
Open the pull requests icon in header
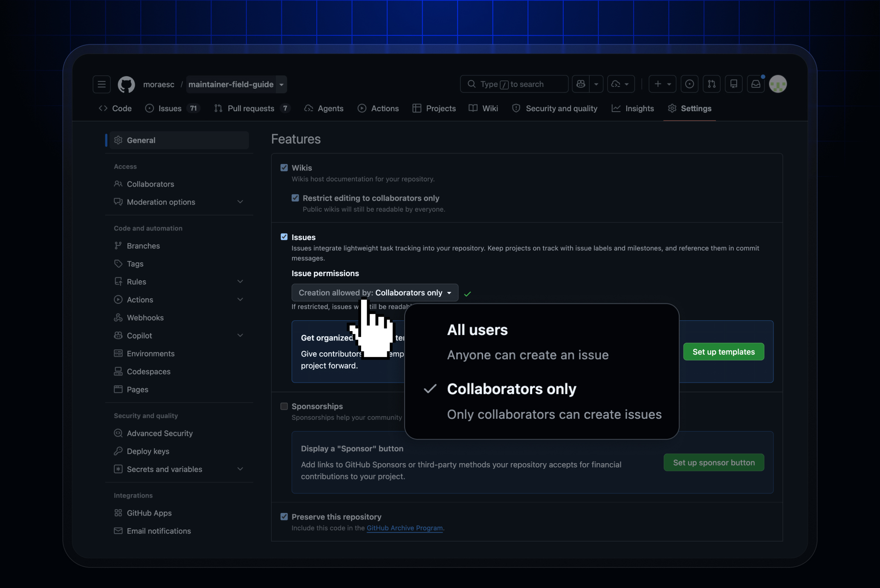pos(712,84)
